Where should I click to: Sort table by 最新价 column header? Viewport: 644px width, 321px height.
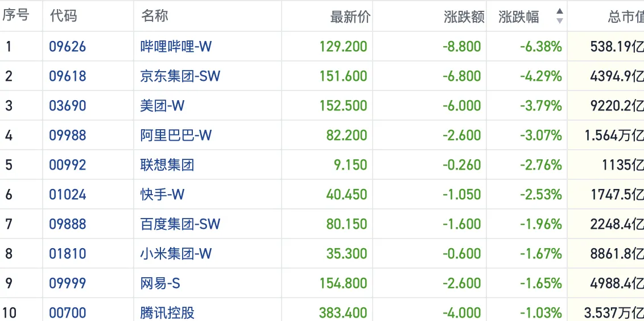pyautogui.click(x=350, y=17)
